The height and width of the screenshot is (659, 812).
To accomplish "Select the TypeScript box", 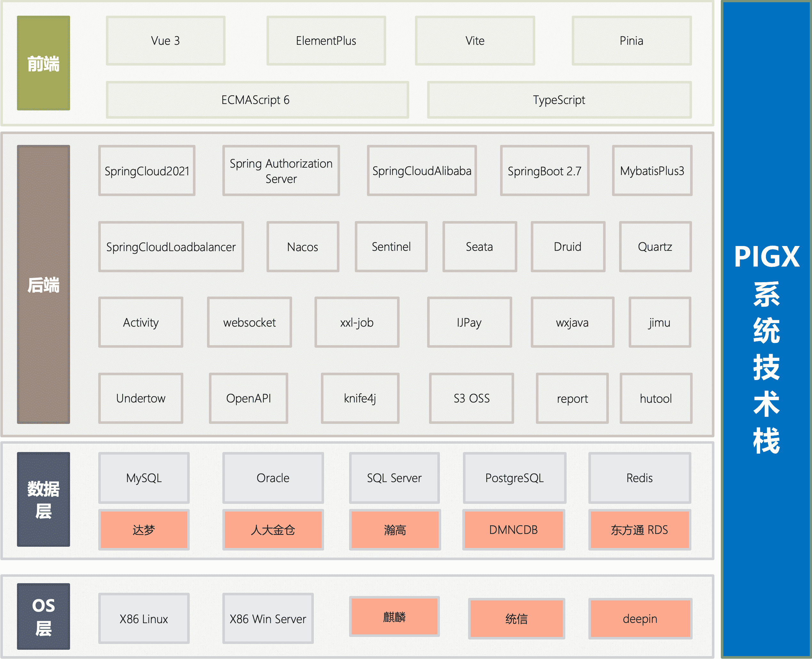I will click(x=559, y=100).
